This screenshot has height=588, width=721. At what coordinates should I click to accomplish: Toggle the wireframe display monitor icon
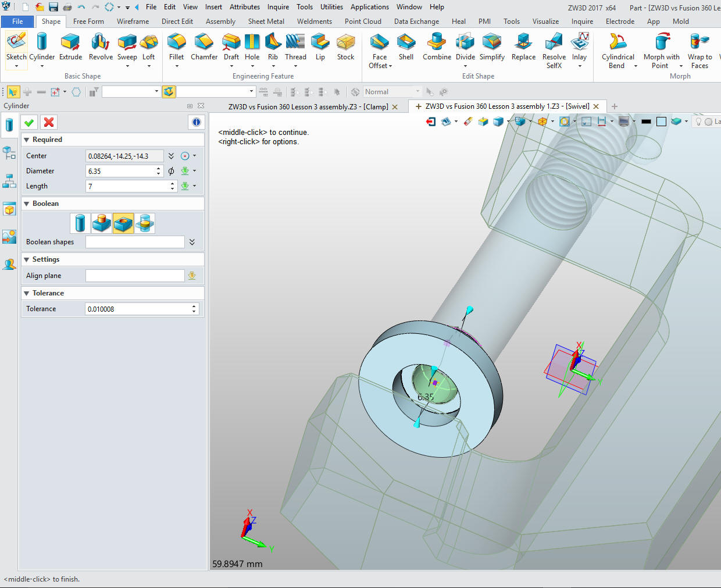click(624, 122)
